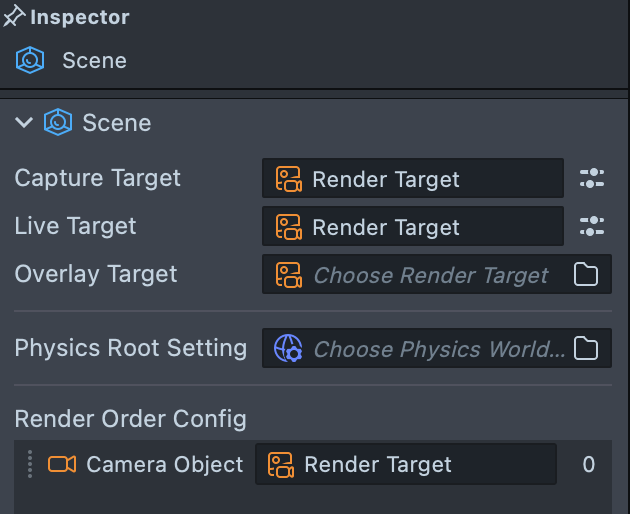
Task: Browse folder for Overlay Target
Action: pyautogui.click(x=586, y=275)
